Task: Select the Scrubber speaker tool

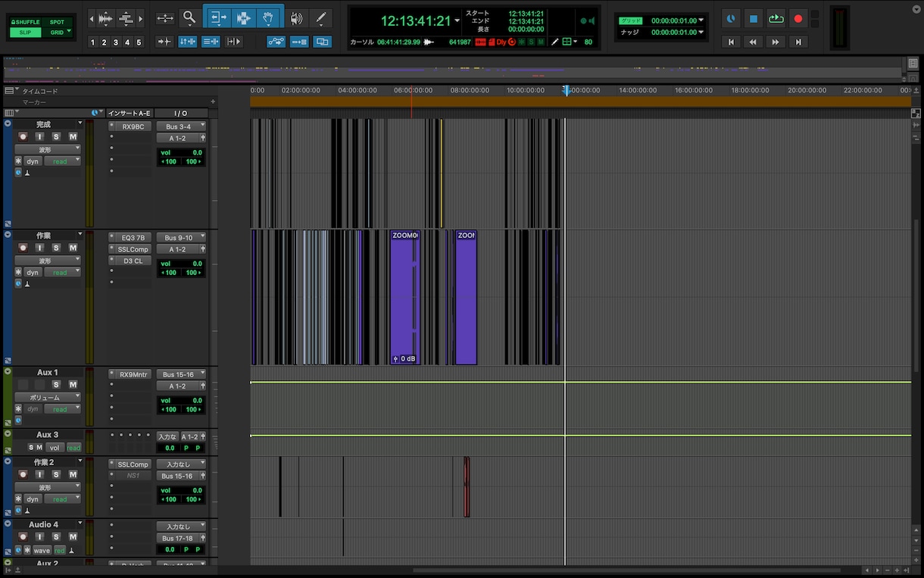Action: (297, 18)
